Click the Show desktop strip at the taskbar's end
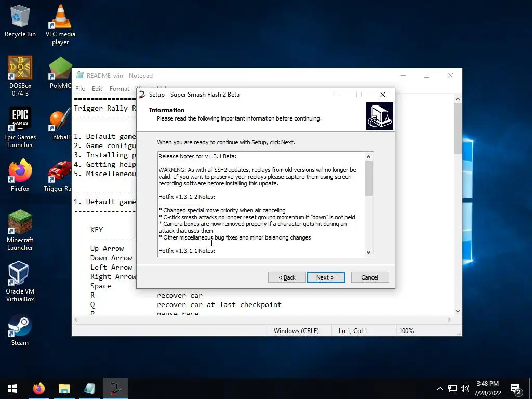532x399 pixels. 530,389
